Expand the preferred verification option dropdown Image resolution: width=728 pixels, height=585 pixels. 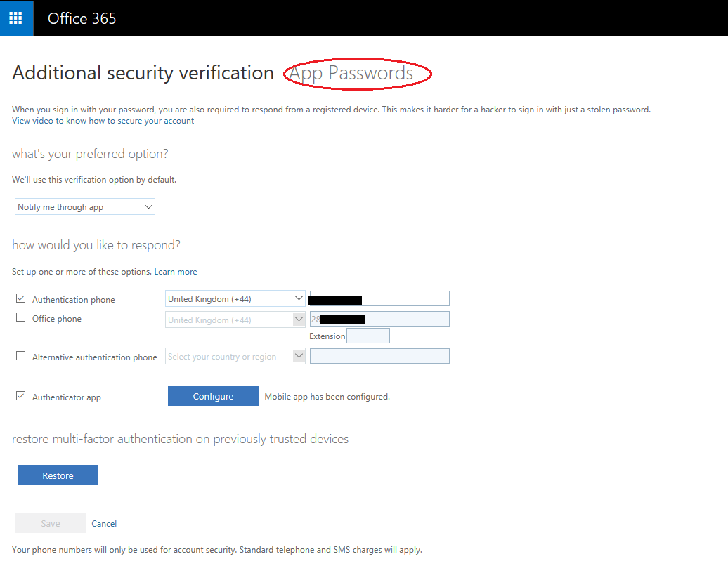pos(84,207)
